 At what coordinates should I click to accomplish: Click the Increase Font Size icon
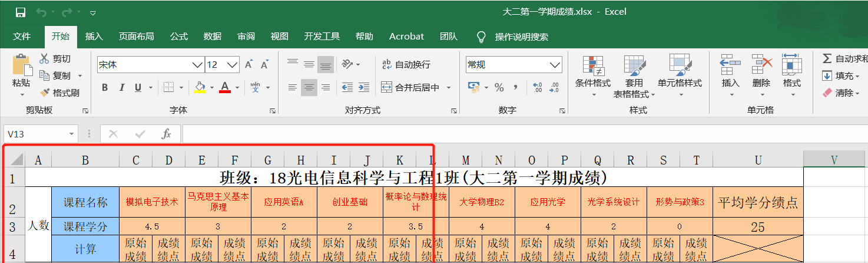pyautogui.click(x=249, y=64)
